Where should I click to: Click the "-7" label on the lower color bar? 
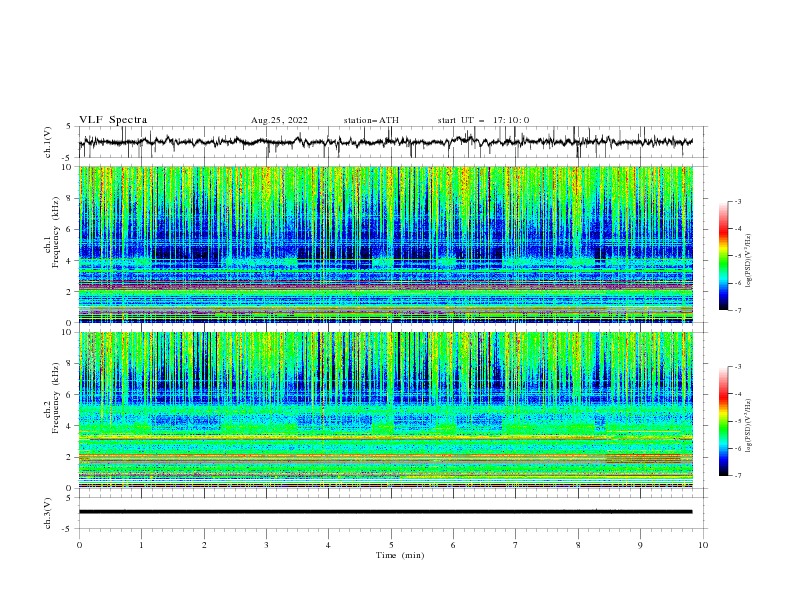738,476
